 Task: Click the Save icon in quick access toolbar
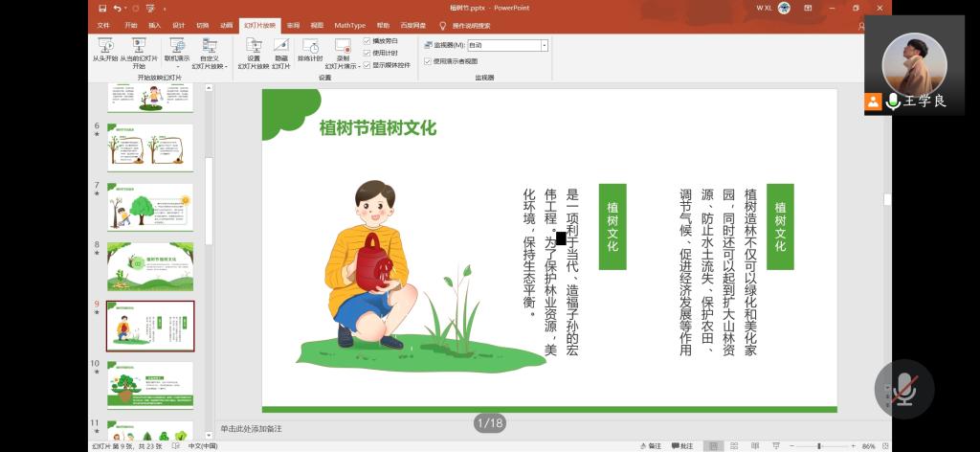102,8
